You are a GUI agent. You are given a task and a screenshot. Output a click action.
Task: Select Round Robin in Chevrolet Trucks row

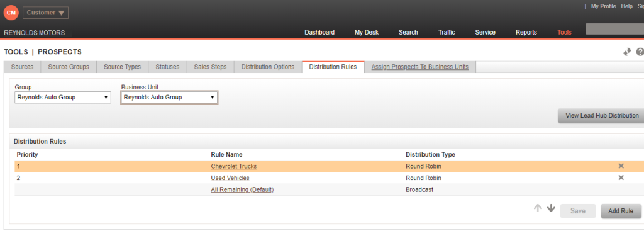(x=423, y=166)
